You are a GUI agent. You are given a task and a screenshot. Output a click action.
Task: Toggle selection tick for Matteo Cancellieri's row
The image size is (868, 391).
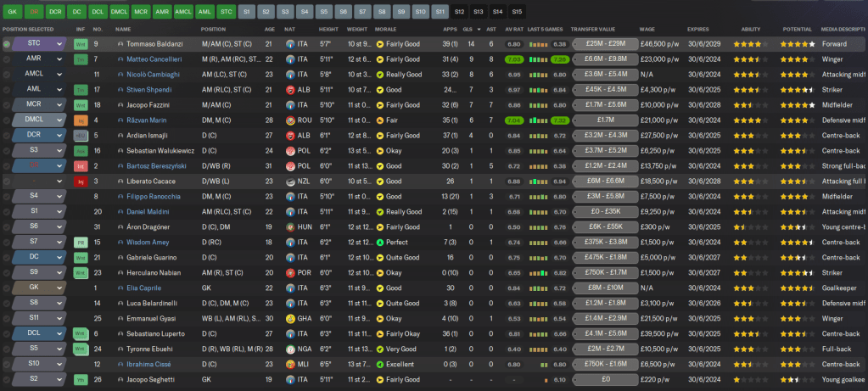coord(7,59)
